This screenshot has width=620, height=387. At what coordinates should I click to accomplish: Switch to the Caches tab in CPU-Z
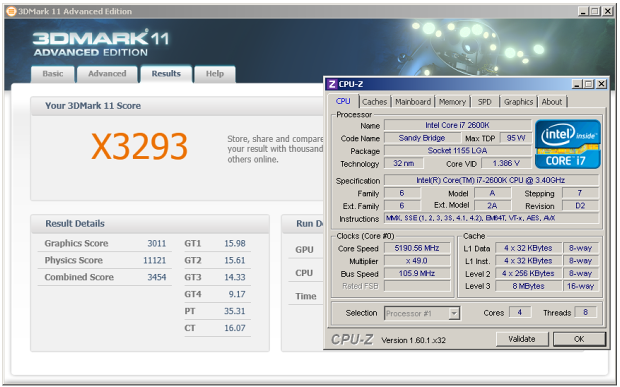(x=374, y=102)
